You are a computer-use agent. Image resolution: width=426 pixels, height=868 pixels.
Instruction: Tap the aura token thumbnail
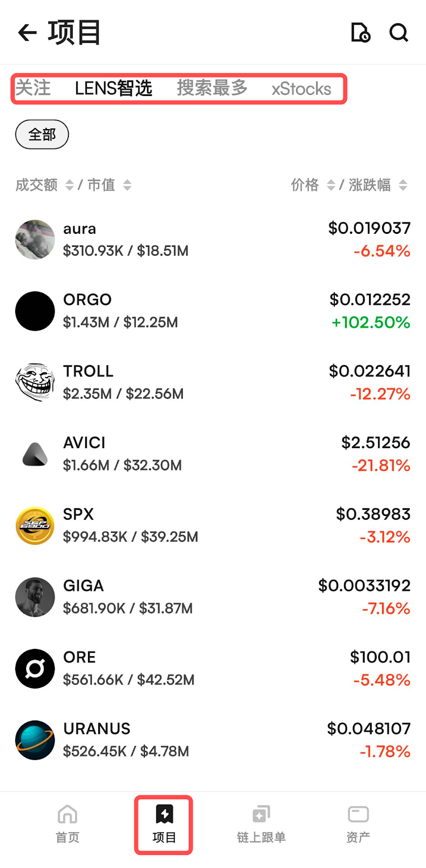(35, 239)
